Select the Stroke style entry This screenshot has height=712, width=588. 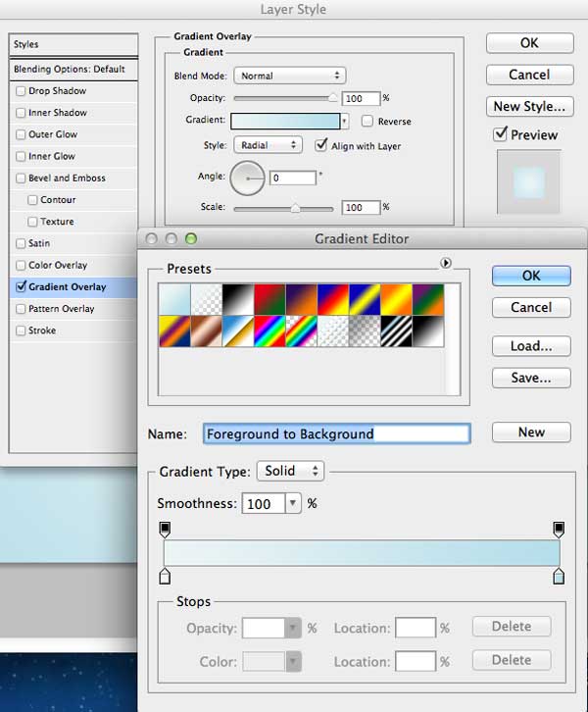(42, 331)
